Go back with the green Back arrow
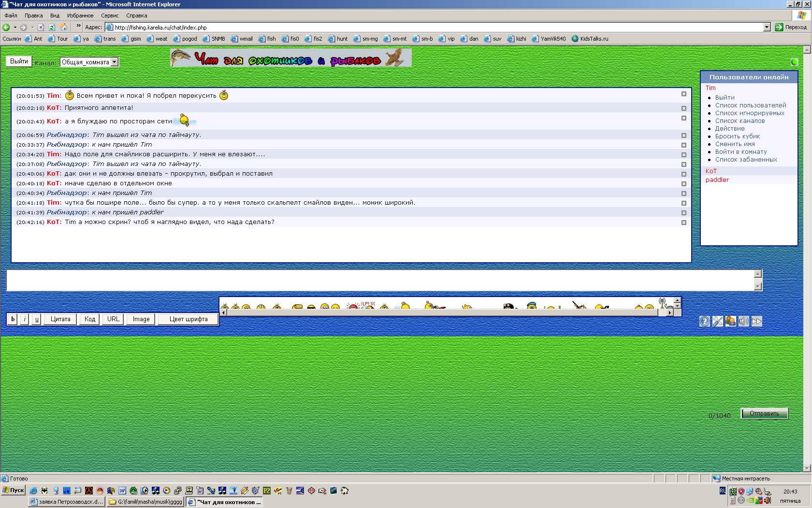 click(6, 28)
